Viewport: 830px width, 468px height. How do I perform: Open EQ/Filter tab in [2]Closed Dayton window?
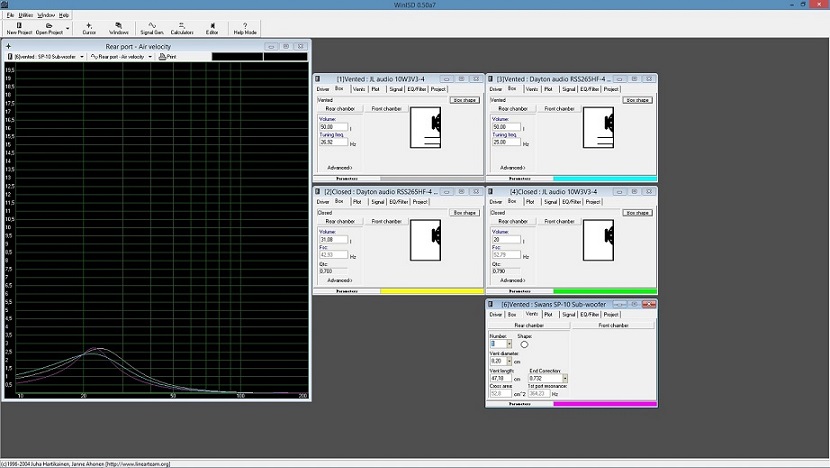[x=399, y=202]
